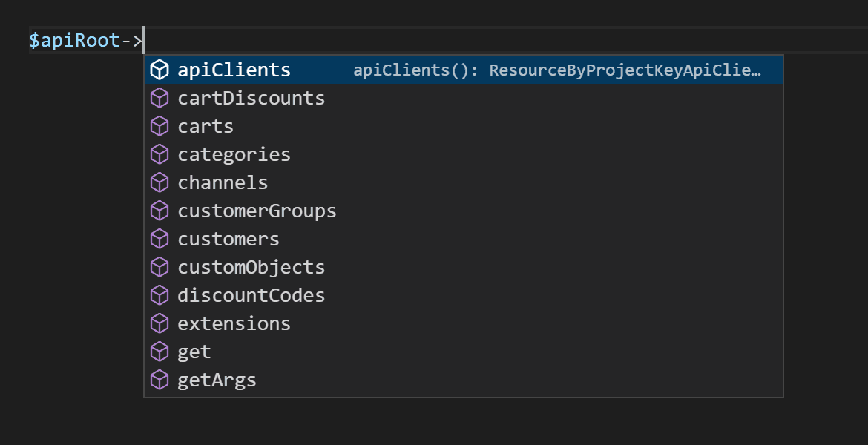The image size is (868, 445).
Task: Pick the carts completion entry
Action: [206, 126]
